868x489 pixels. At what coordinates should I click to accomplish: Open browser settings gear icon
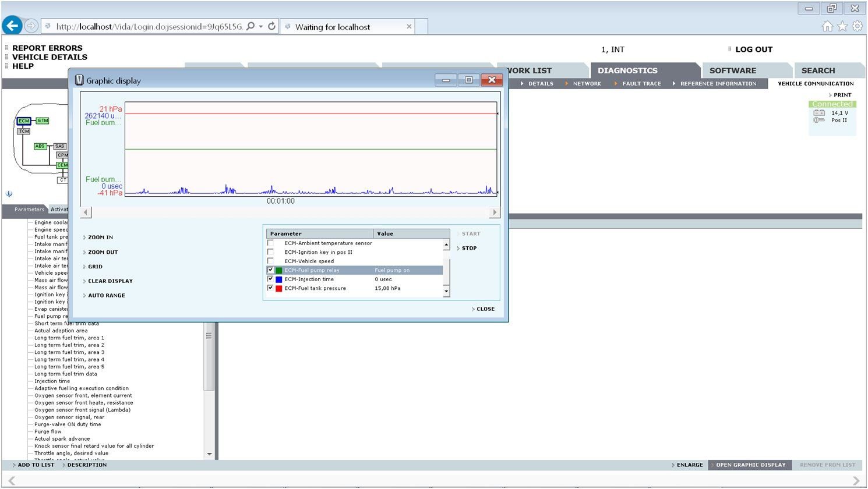coord(857,26)
